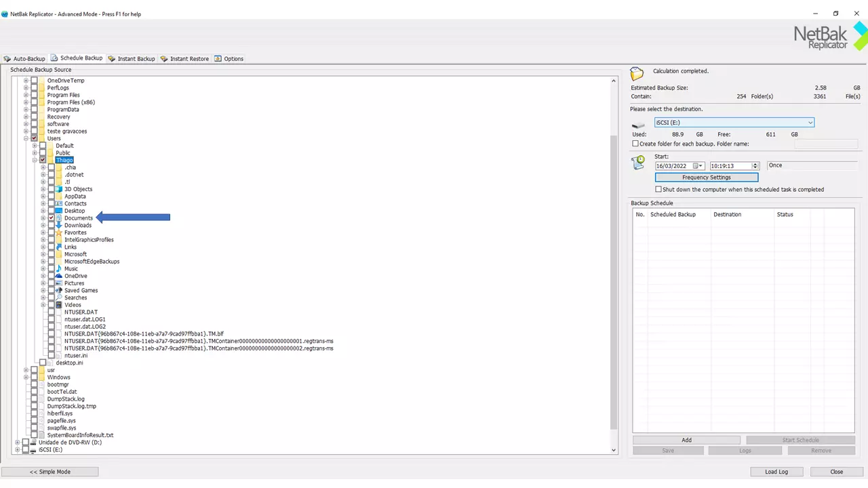This screenshot has width=868, height=488.
Task: Open the Instant Restore tab
Action: pos(184,59)
